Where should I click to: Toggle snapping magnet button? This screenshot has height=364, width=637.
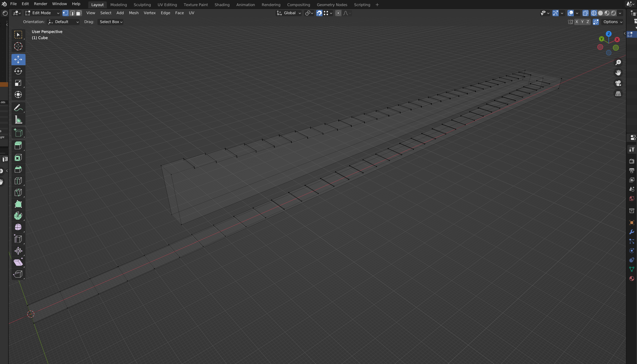pyautogui.click(x=319, y=13)
